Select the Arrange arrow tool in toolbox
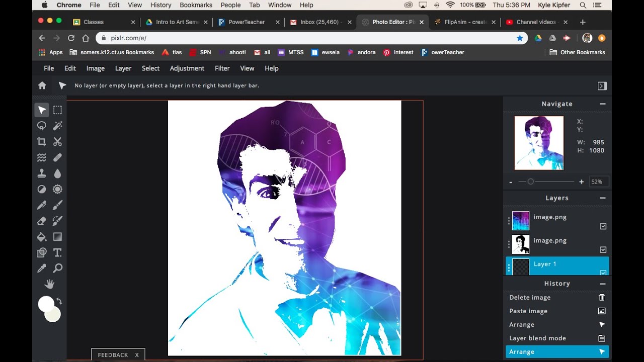Viewport: 644px width, 362px height. coord(42,110)
